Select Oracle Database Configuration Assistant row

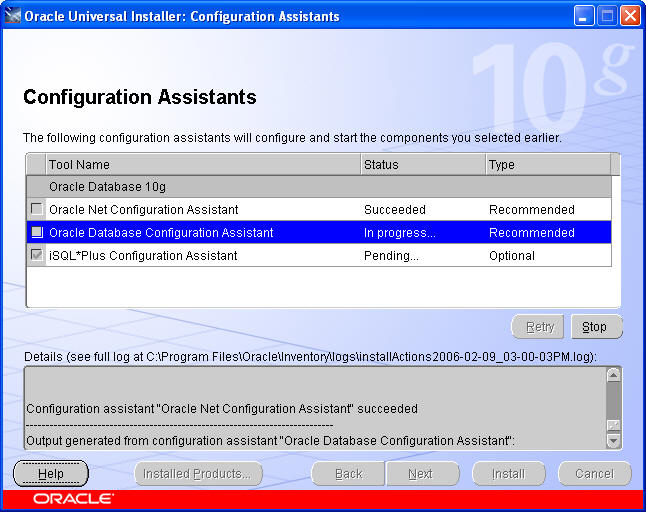click(319, 232)
